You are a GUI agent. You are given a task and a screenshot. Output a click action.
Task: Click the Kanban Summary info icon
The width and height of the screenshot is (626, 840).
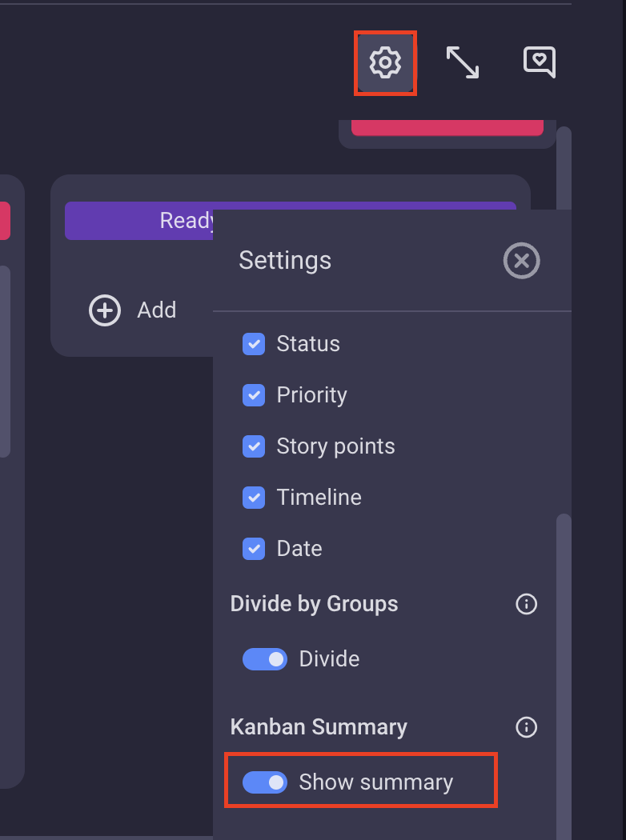point(526,727)
